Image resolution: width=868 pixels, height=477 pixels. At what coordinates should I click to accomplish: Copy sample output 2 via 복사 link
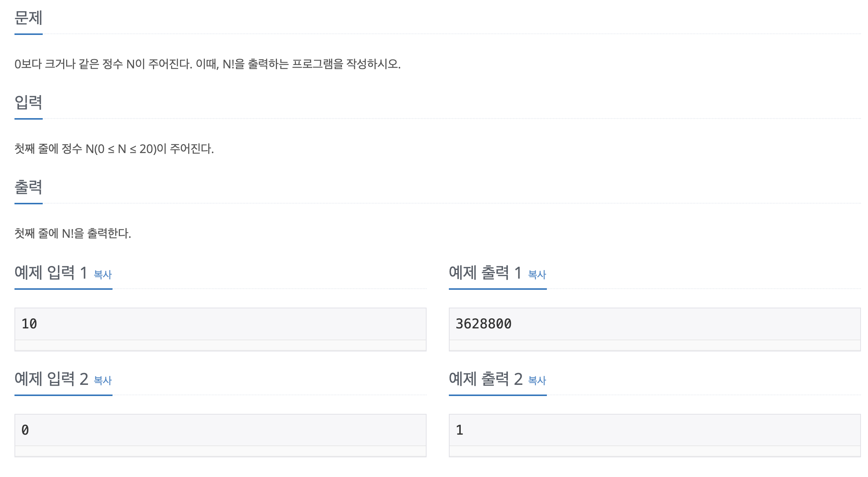tap(537, 380)
